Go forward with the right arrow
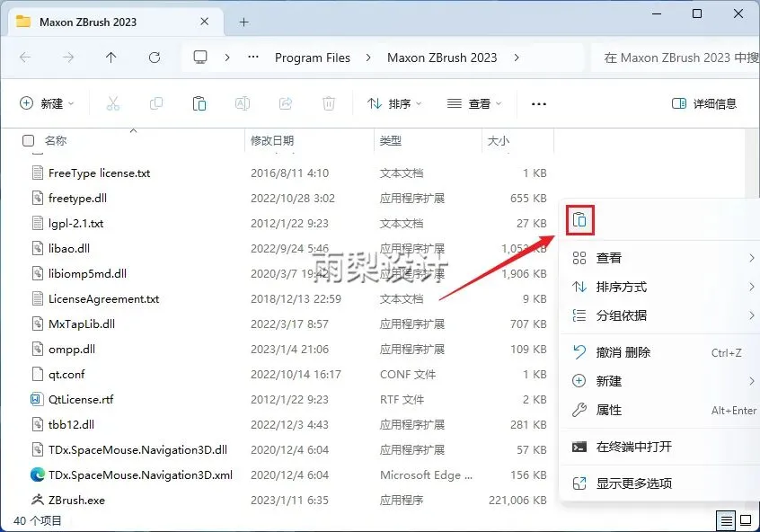The image size is (760, 532). (68, 58)
